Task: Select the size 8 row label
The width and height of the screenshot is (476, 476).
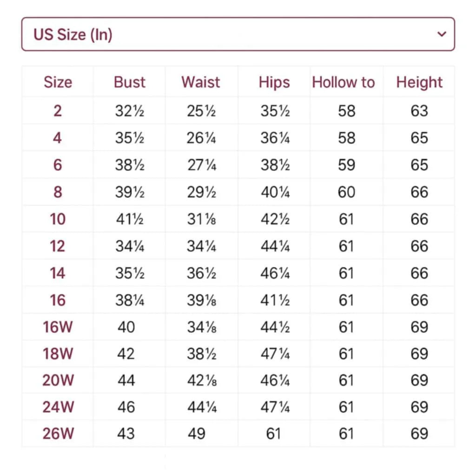Action: (58, 192)
